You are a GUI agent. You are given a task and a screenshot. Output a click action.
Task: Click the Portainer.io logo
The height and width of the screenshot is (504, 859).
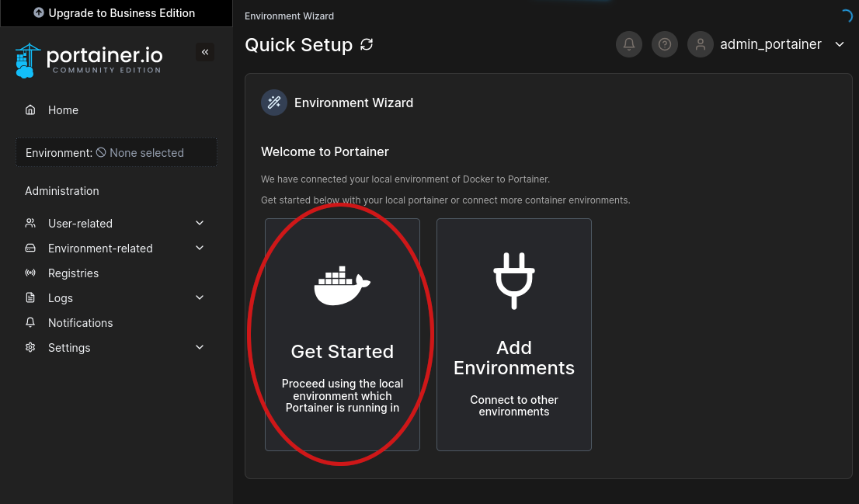click(x=89, y=60)
